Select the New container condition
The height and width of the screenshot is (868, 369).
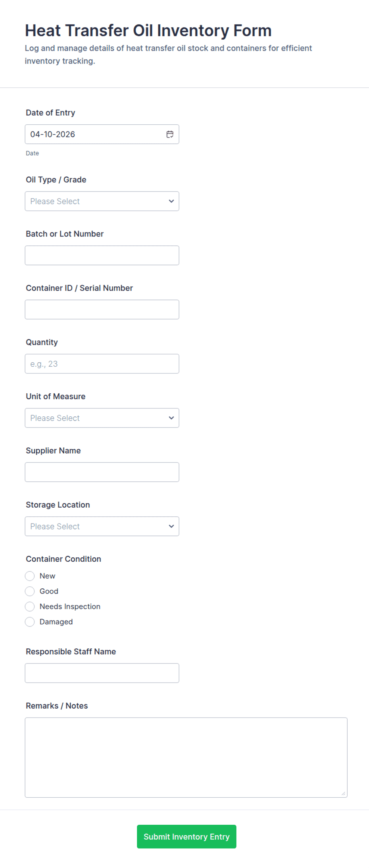click(30, 576)
